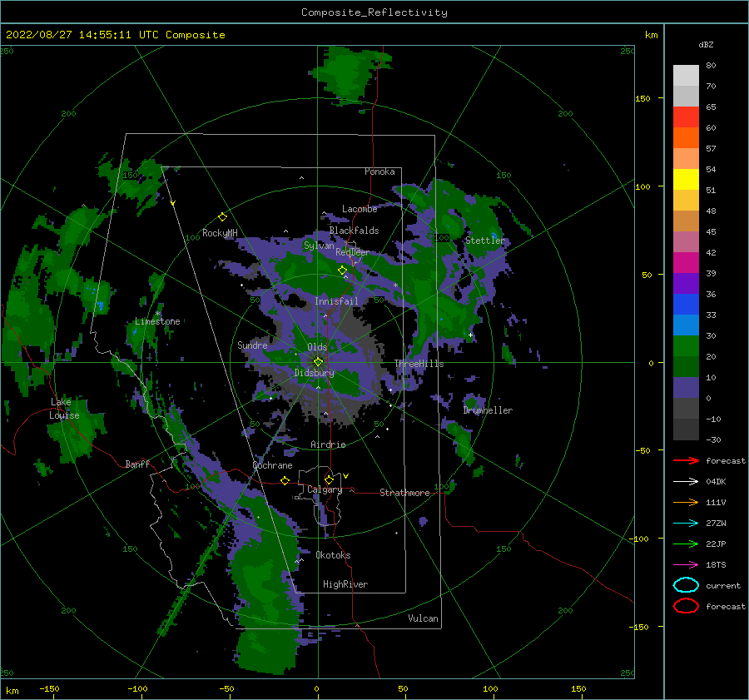Click the yellow diamond marker beside RockyMH
Viewport: 749px width, 700px height.
(222, 217)
